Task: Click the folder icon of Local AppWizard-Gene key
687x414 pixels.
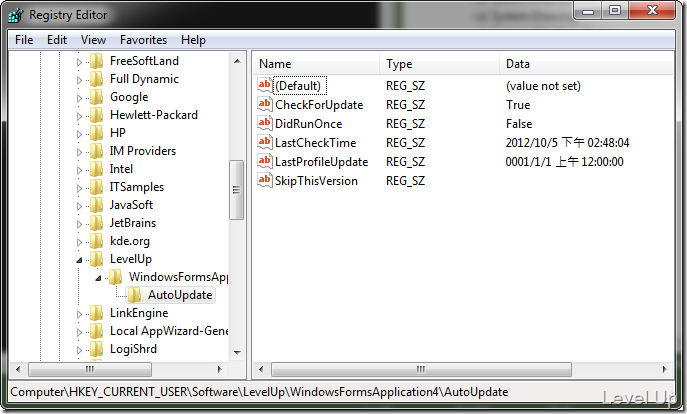Action: coord(96,331)
